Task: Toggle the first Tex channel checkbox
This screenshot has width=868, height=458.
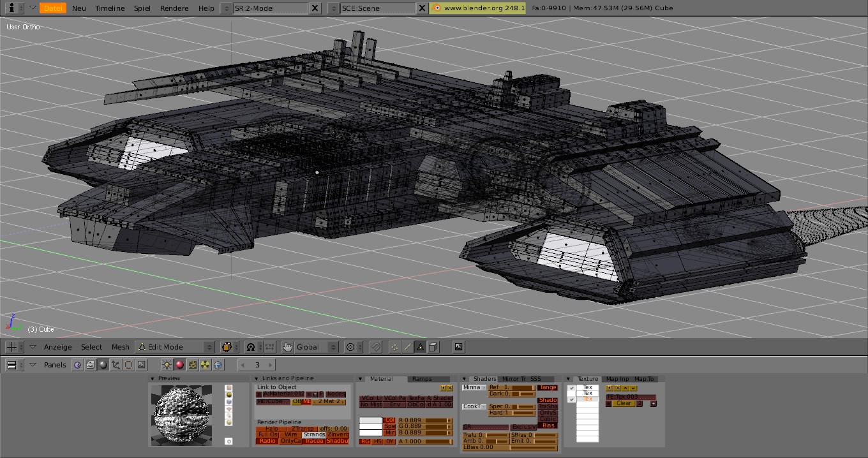Action: click(571, 388)
